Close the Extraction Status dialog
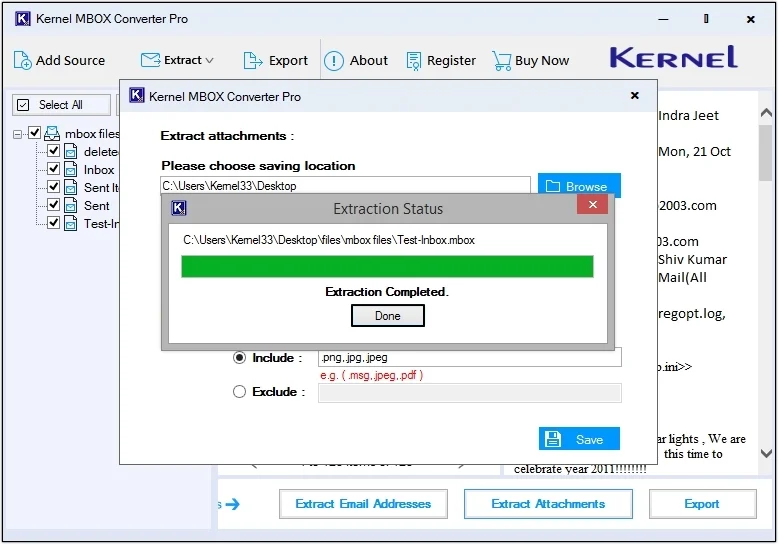 (x=593, y=205)
